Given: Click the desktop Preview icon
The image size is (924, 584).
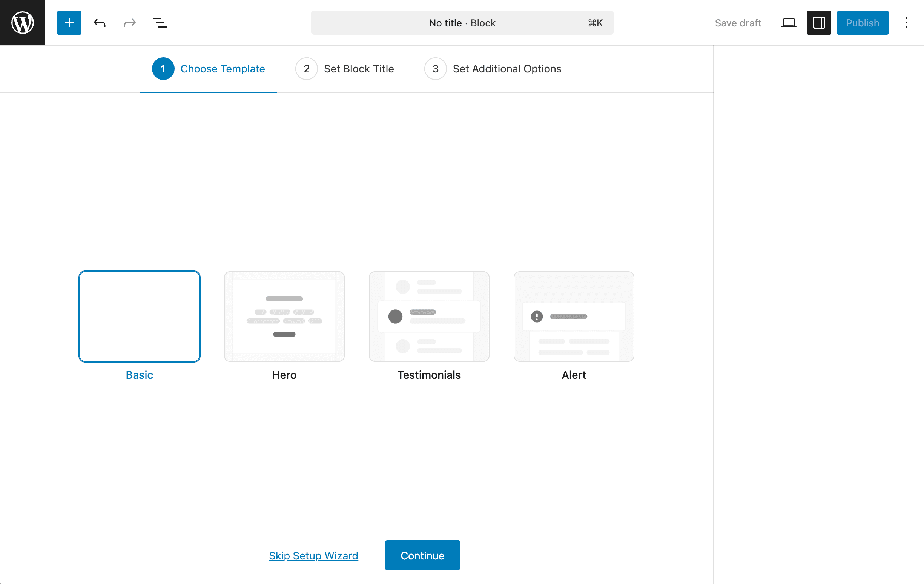Looking at the screenshot, I should [x=789, y=23].
